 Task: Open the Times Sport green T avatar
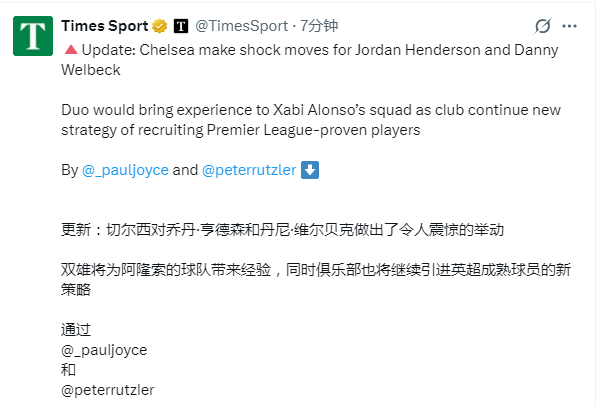click(x=33, y=36)
